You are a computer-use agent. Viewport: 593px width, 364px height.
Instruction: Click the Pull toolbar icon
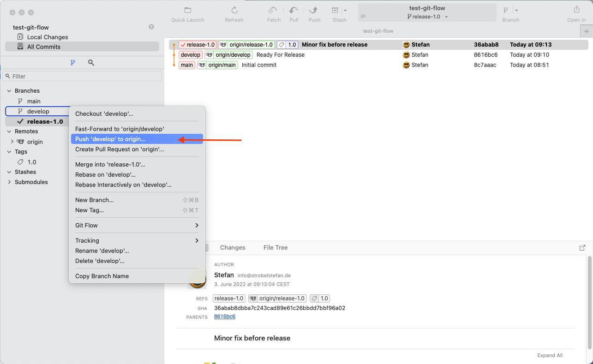(294, 11)
